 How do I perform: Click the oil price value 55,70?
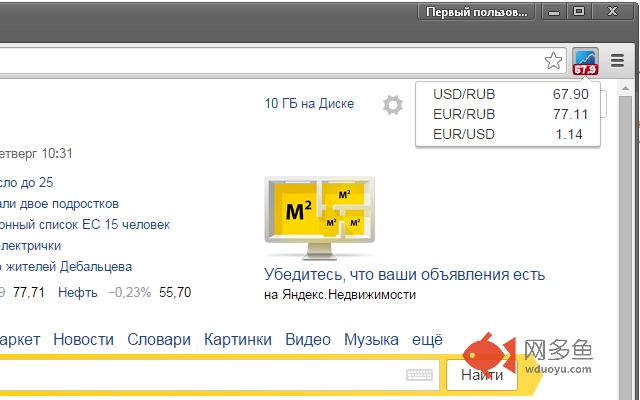click(175, 292)
